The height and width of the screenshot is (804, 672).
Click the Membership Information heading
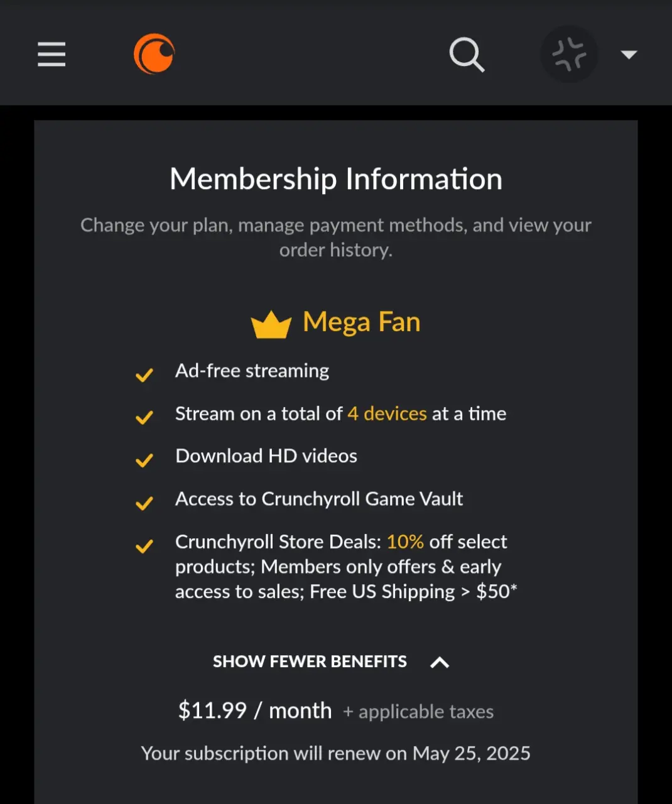click(x=336, y=179)
